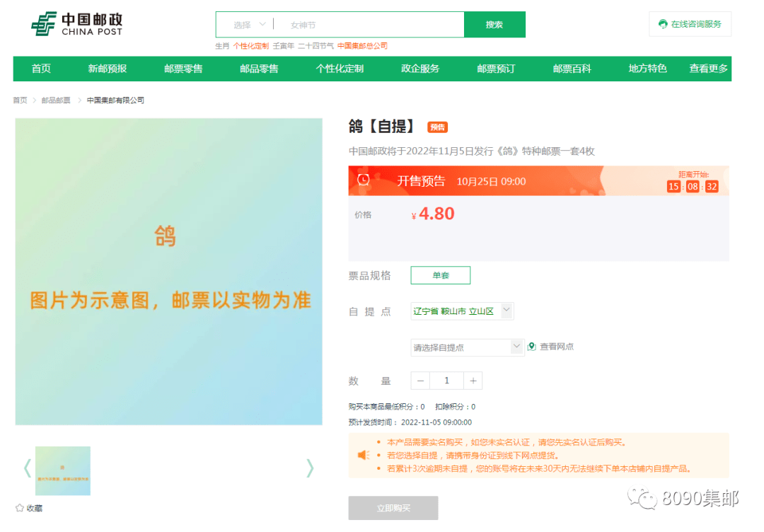Click the orange 预售 badge

pos(438,127)
